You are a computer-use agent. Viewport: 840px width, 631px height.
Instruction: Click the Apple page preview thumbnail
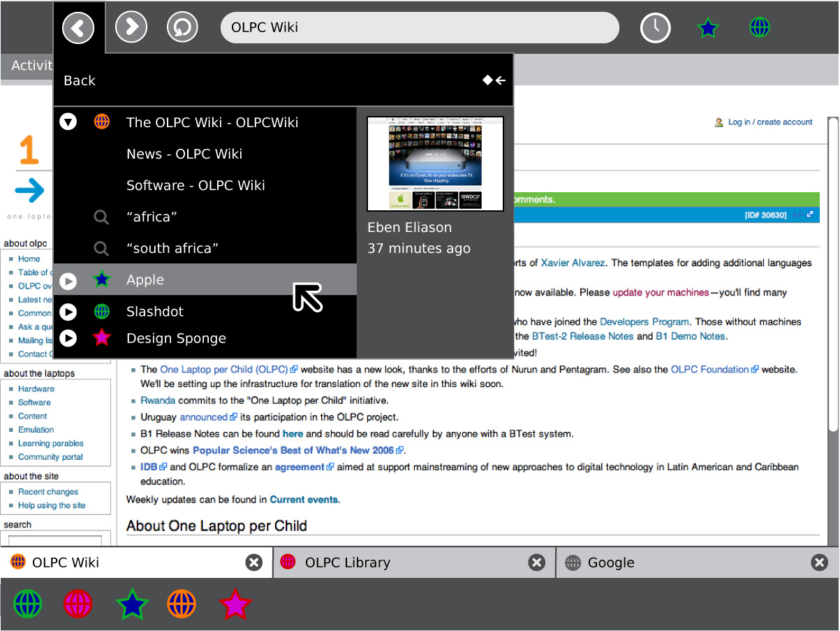pos(435,164)
